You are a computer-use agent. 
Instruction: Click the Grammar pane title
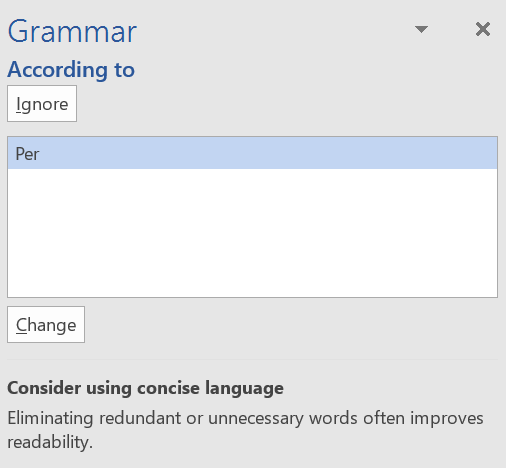72,32
